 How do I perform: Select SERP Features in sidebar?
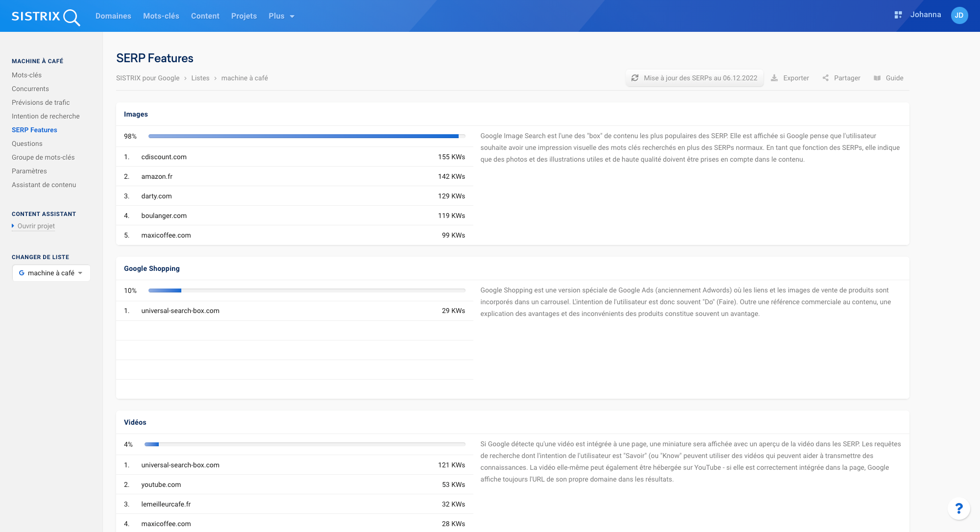point(34,130)
